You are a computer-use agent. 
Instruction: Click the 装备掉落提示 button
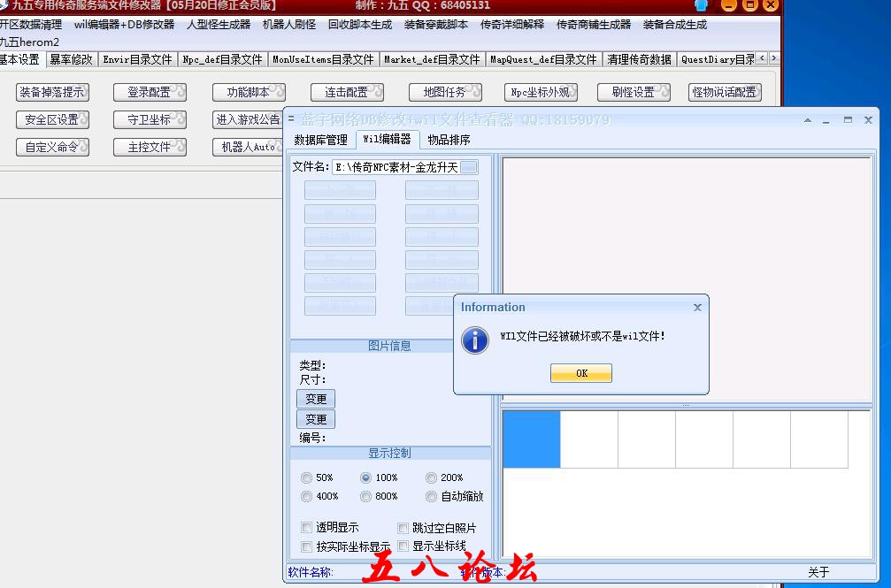pyautogui.click(x=52, y=92)
